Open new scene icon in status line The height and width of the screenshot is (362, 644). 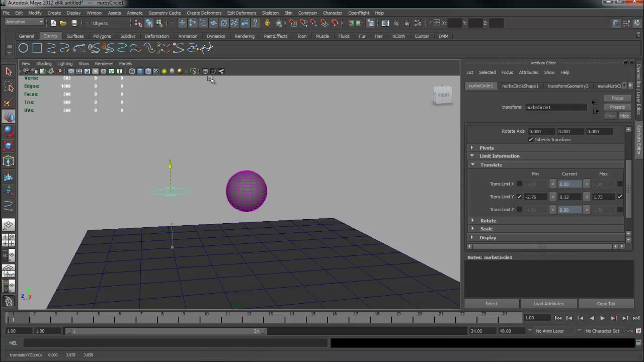53,23
